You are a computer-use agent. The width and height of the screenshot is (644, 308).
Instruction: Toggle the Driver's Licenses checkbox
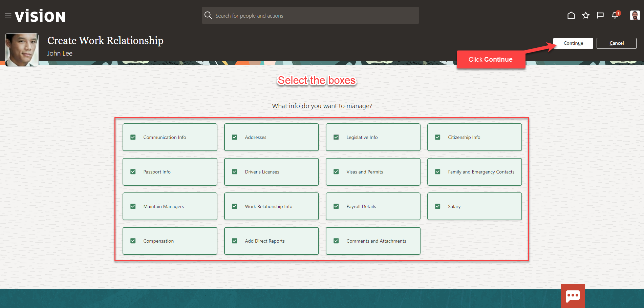pos(235,172)
